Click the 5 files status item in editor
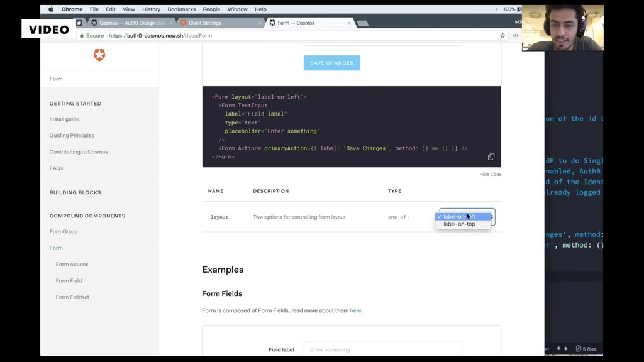The image size is (644, 362). coord(586,349)
